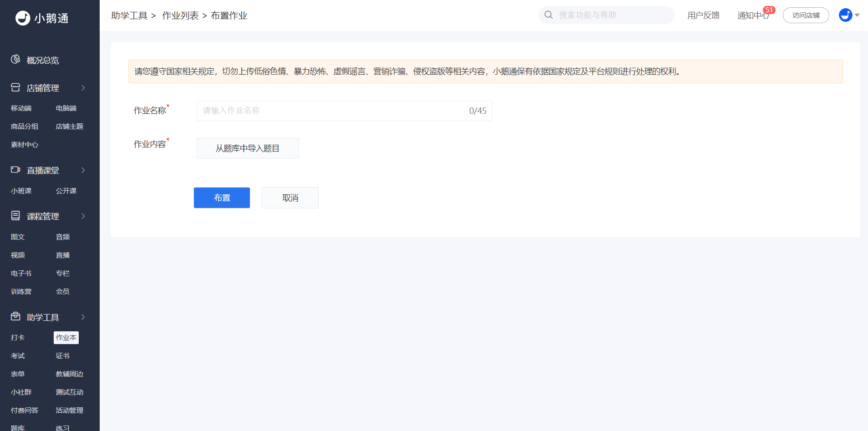Viewport: 868px width, 431px height.
Task: Click the 取消 button
Action: pos(290,198)
